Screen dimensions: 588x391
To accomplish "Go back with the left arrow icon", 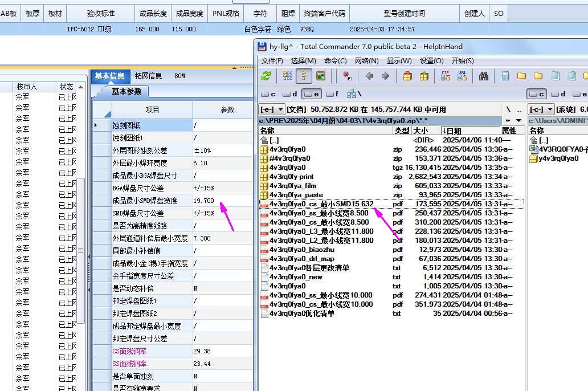I will (x=369, y=76).
